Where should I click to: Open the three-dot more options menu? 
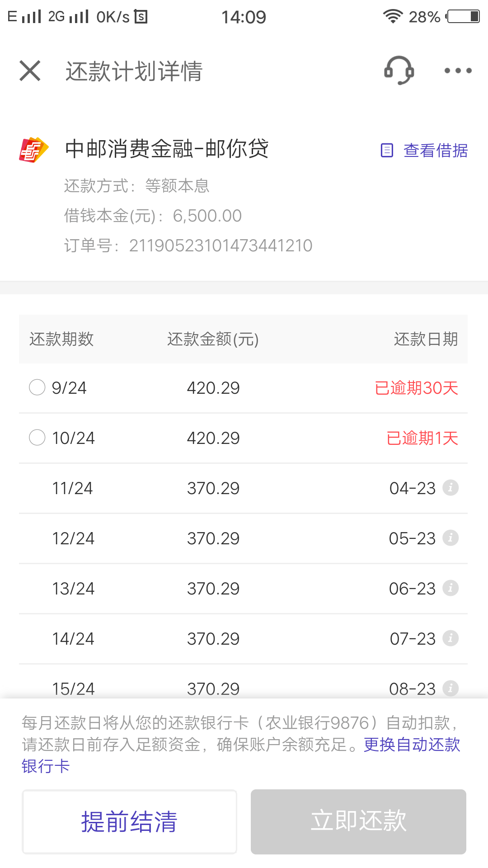tap(458, 71)
